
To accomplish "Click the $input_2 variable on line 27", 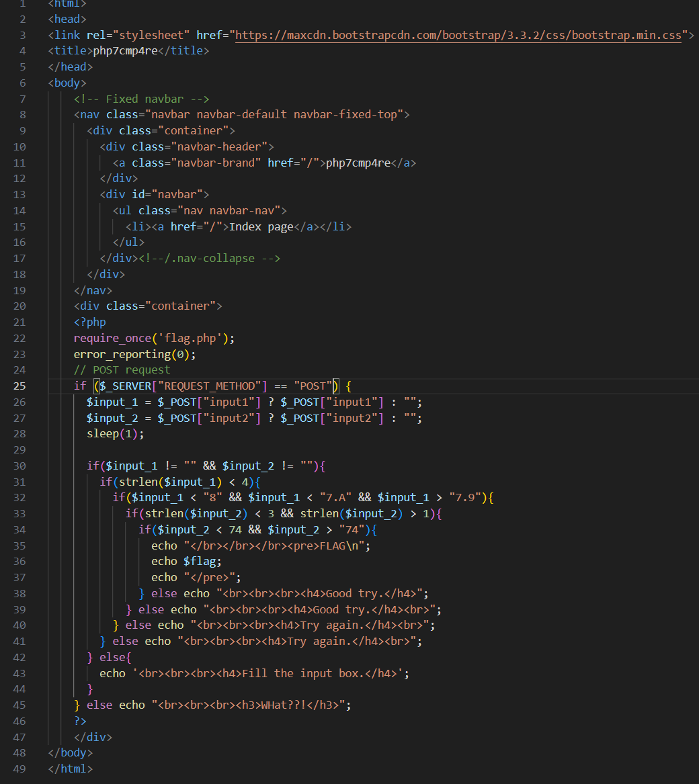I will [x=109, y=417].
